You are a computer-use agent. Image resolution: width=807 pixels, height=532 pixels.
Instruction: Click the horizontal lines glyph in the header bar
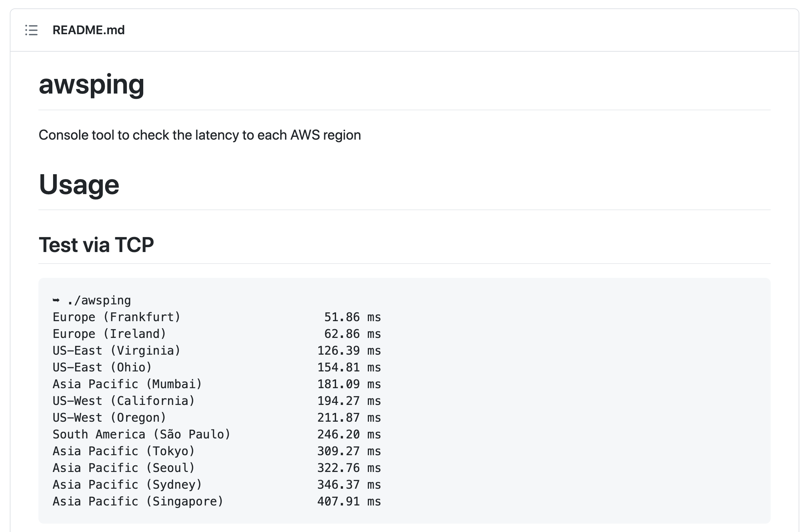(x=31, y=31)
